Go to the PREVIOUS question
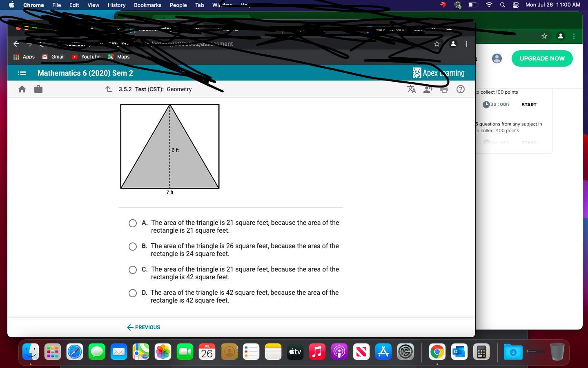 [143, 327]
